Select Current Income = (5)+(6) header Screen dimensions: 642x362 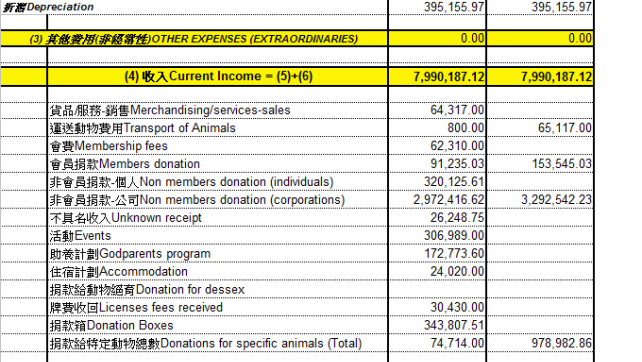point(218,77)
